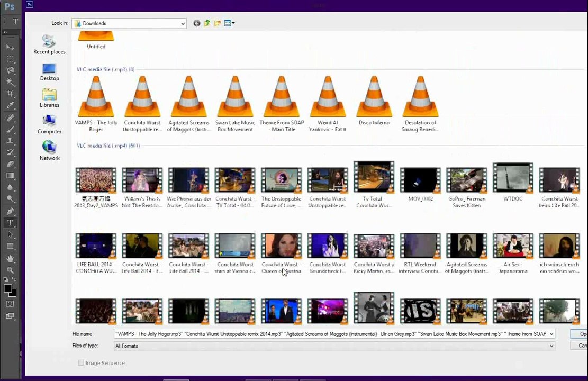The image size is (588, 381).
Task: Select the Dodge tool
Action: point(10,199)
